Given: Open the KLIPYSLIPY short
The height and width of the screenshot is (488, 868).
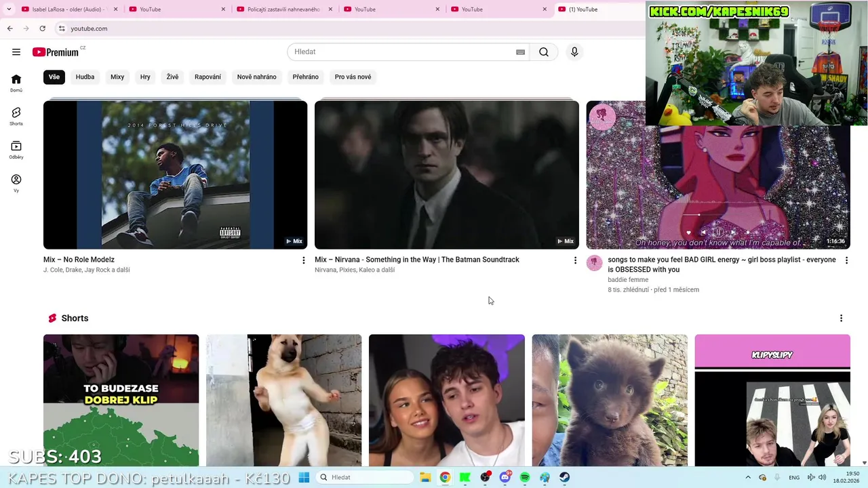Looking at the screenshot, I should click(772, 401).
